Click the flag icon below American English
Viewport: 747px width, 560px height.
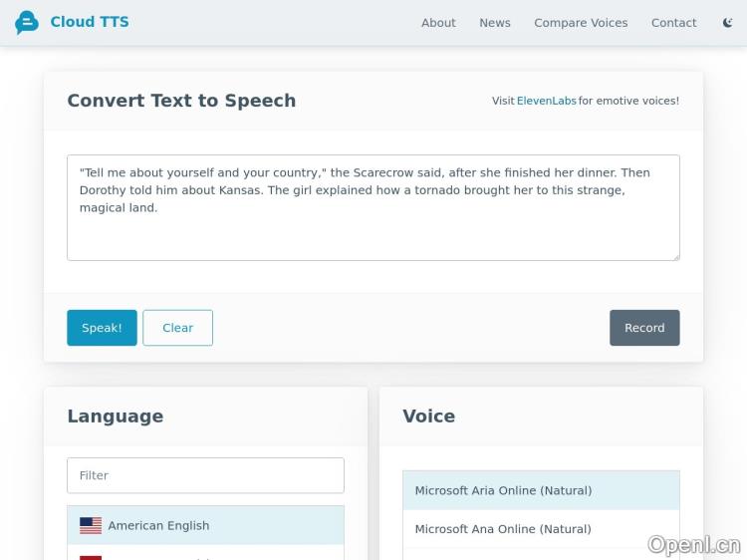pos(91,556)
